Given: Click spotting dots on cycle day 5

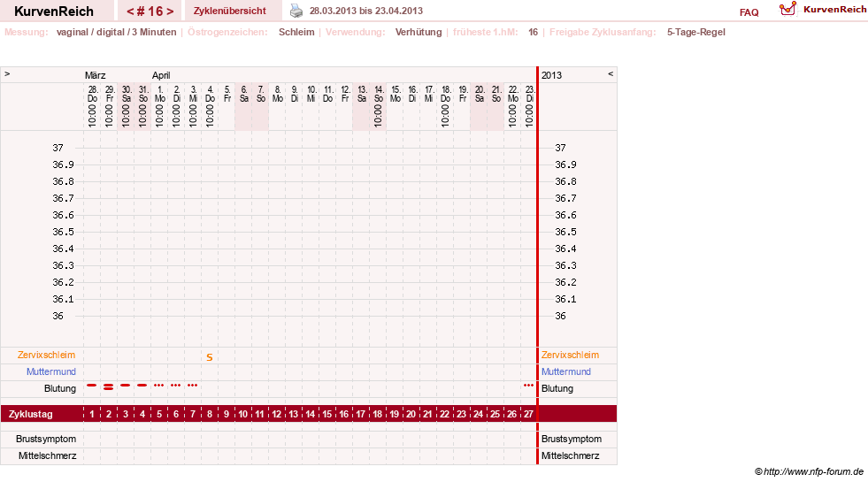Looking at the screenshot, I should [159, 385].
